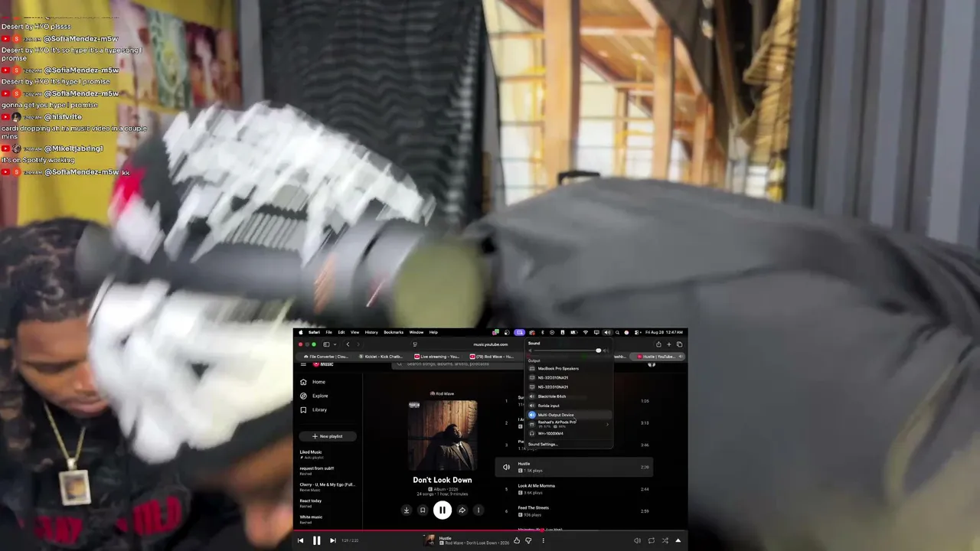
Task: Open the Window menu
Action: (x=416, y=332)
